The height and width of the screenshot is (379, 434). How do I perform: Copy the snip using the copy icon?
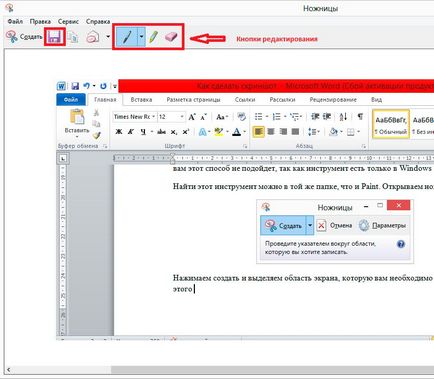point(73,37)
